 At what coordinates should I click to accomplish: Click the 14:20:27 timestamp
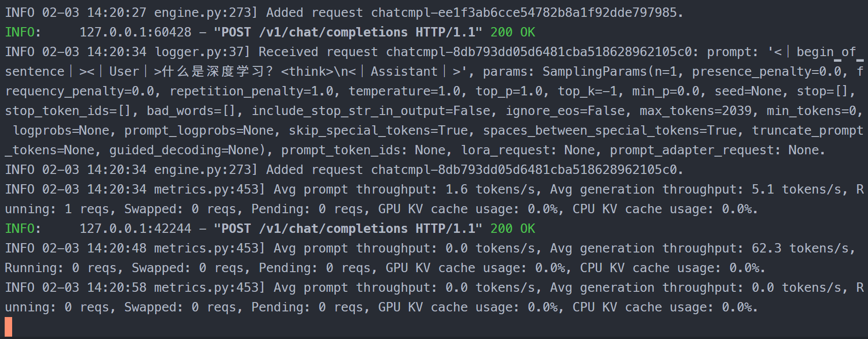click(x=117, y=13)
